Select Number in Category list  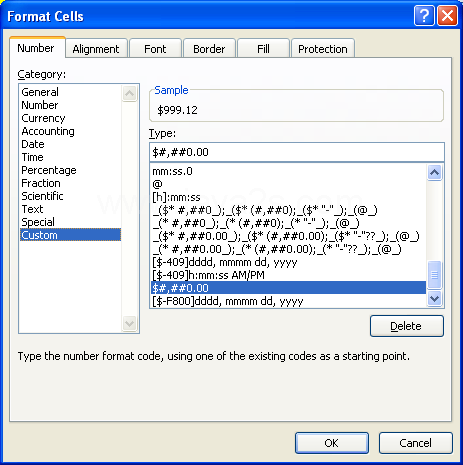point(70,105)
